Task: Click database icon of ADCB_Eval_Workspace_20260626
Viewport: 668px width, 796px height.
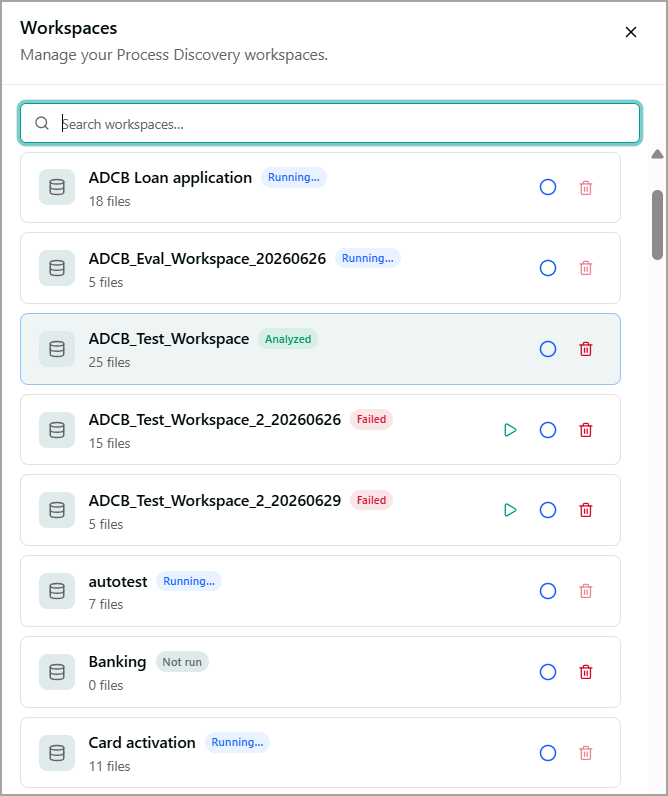Action: coord(57,268)
